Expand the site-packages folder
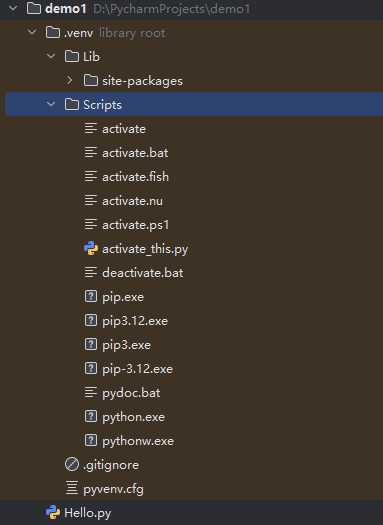 tap(70, 80)
